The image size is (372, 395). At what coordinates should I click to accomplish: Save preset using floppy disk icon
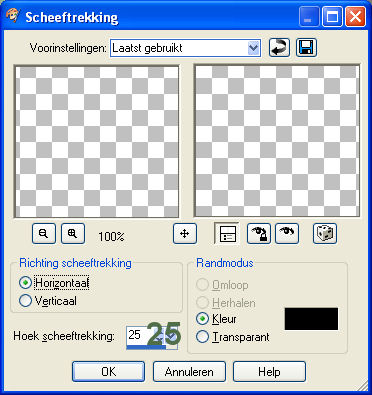[306, 48]
